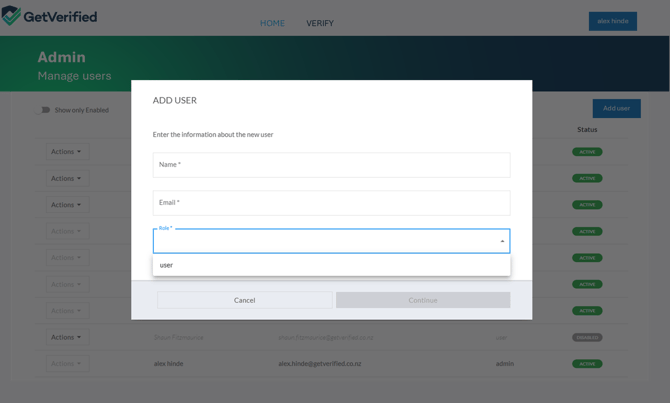Focus the Name input field
Viewport: 670px width, 403px height.
tap(330, 165)
